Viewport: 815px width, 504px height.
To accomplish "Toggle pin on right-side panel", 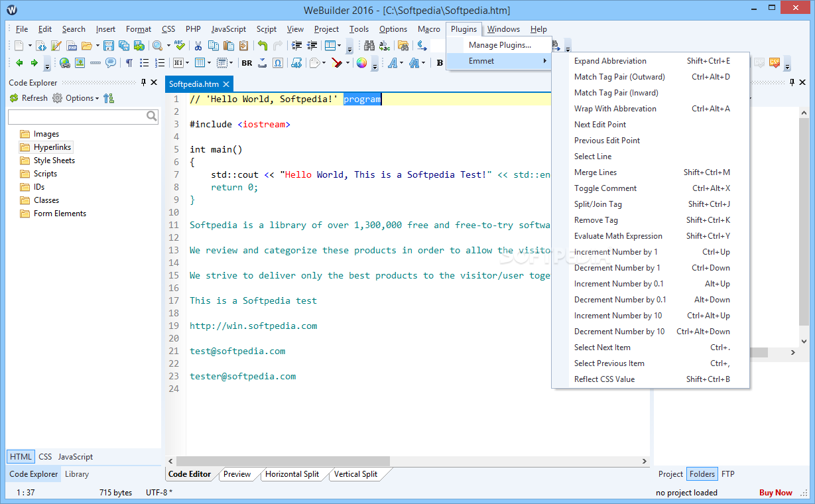I will point(791,82).
